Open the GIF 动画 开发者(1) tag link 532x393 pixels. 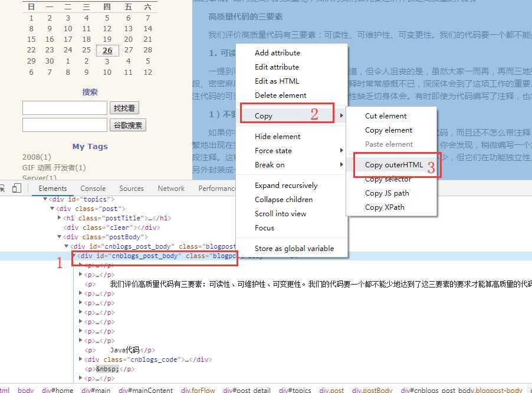(54, 167)
